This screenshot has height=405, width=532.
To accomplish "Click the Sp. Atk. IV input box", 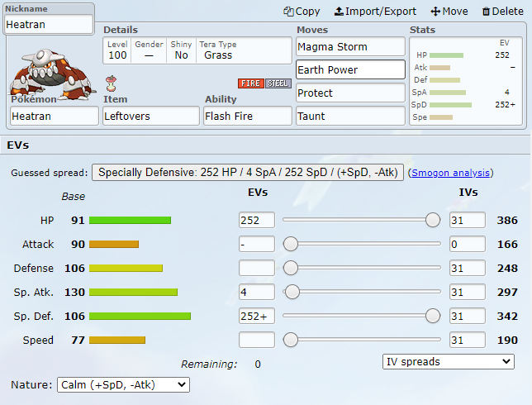I will pyautogui.click(x=468, y=292).
